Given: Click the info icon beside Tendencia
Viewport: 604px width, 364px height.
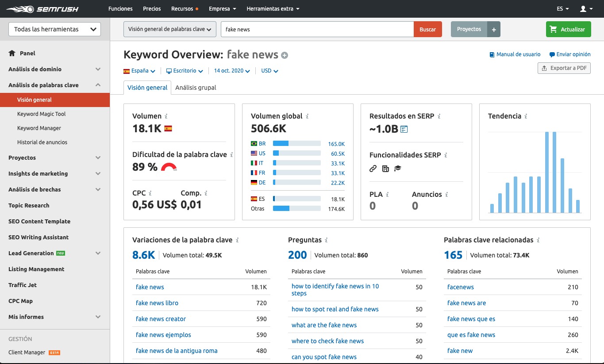Looking at the screenshot, I should point(526,116).
